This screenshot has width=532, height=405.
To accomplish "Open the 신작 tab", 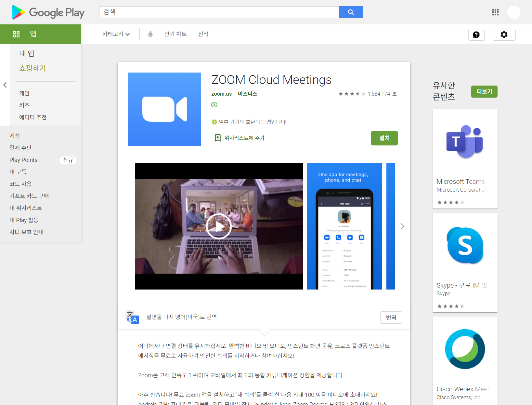I will [x=203, y=34].
